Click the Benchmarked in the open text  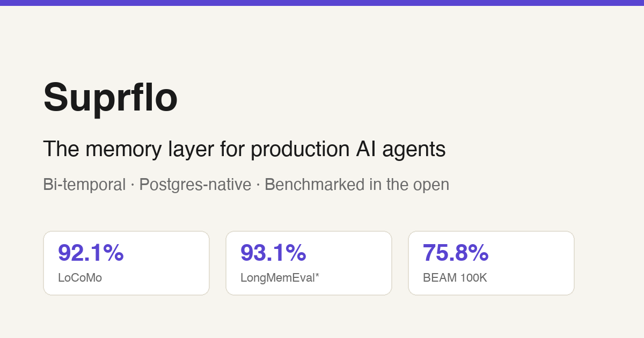coord(357,185)
